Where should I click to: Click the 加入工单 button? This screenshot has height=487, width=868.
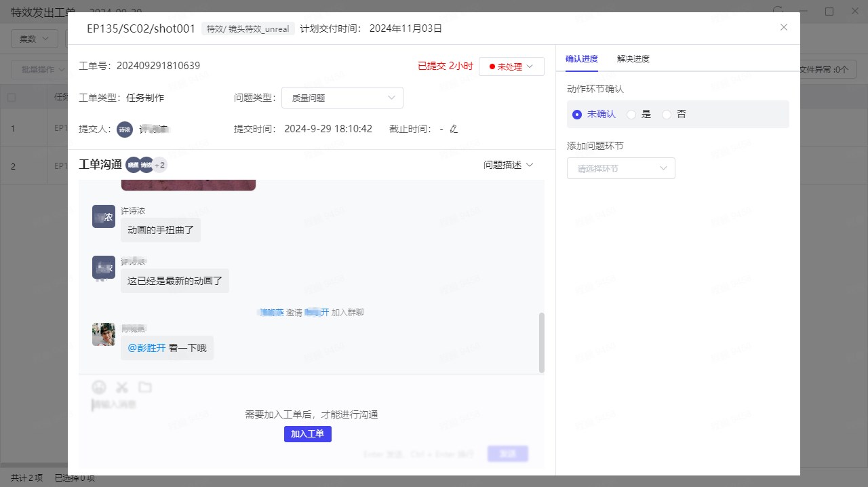307,434
